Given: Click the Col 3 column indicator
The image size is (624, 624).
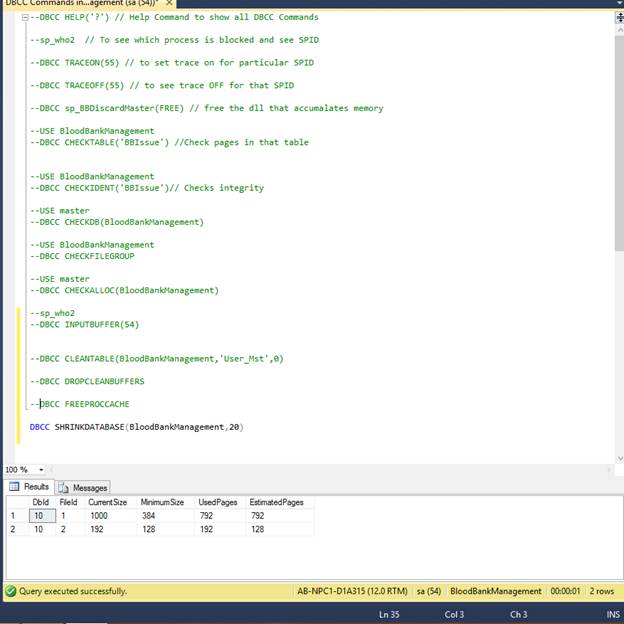Looking at the screenshot, I should (454, 614).
